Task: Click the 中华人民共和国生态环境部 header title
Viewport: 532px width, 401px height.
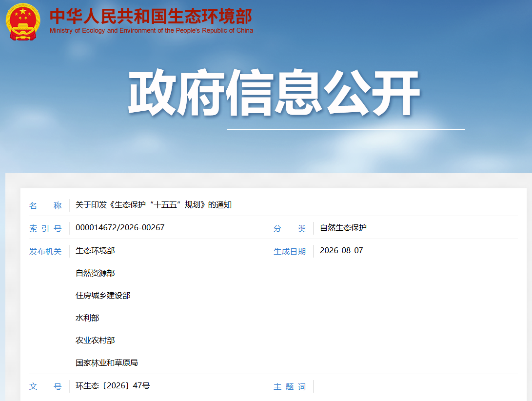Action: click(x=151, y=16)
